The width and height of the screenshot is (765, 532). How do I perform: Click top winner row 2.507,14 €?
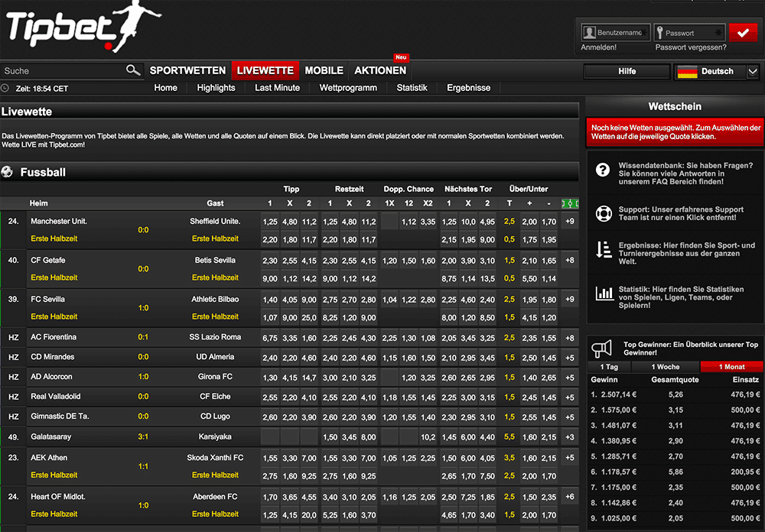(x=675, y=394)
